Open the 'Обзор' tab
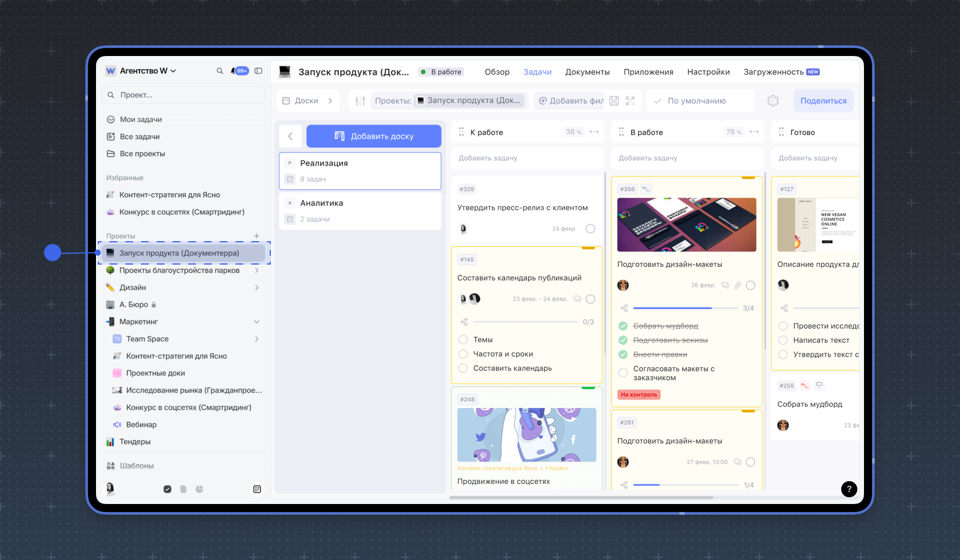 click(x=497, y=72)
